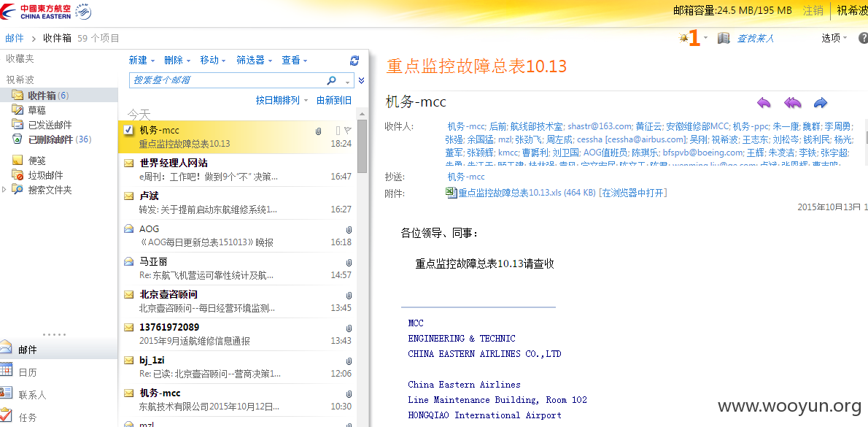The width and height of the screenshot is (868, 427).
Task: Reply with the purple reply arrow
Action: click(764, 102)
